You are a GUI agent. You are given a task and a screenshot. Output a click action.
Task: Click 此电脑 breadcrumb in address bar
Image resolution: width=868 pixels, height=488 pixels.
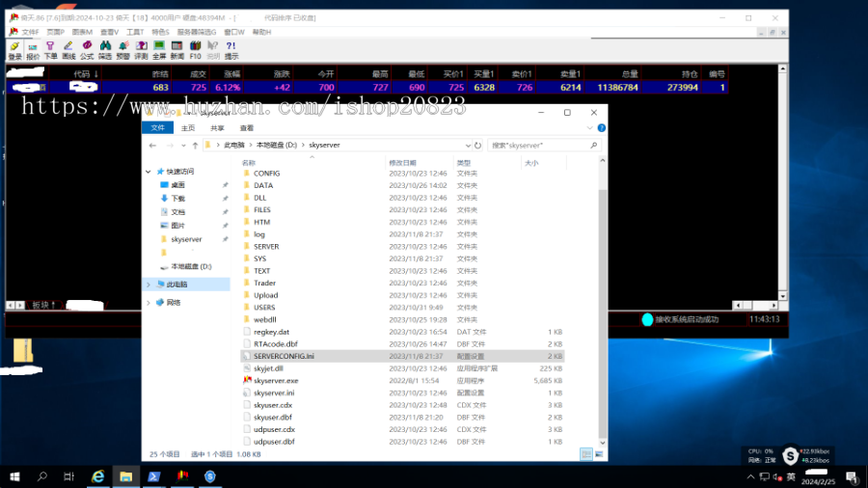click(234, 145)
